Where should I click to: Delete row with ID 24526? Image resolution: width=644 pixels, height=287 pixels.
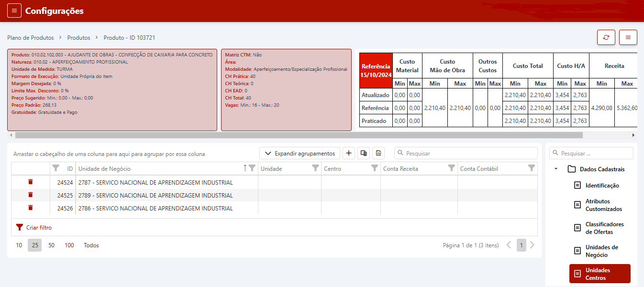pos(31,208)
